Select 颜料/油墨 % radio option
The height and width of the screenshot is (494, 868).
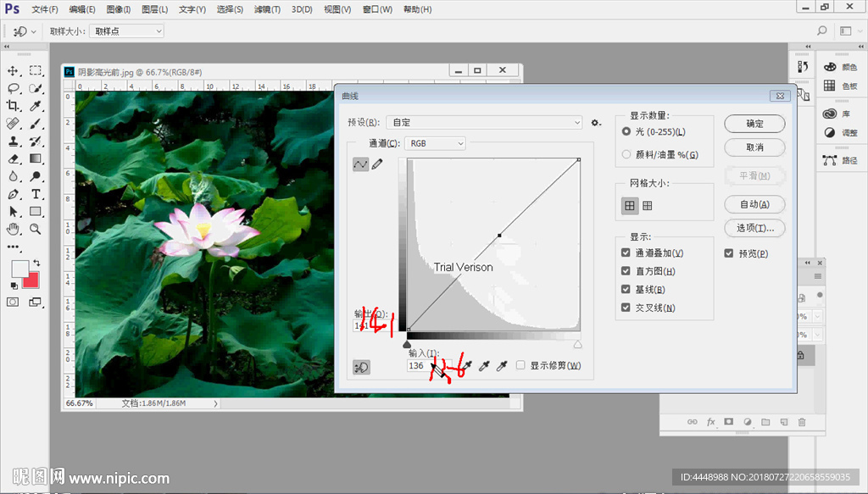point(626,154)
